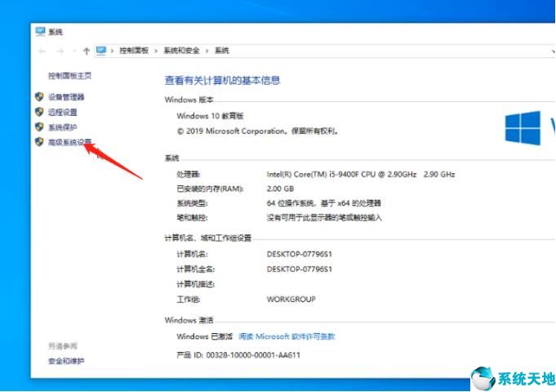Click the Windows 10 教育版 text

point(210,116)
